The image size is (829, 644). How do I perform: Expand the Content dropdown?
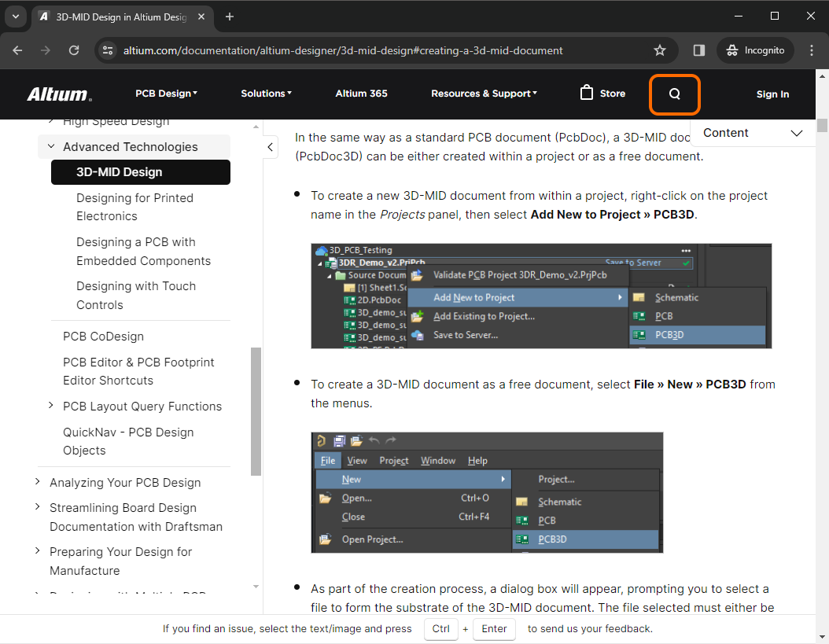tap(753, 133)
